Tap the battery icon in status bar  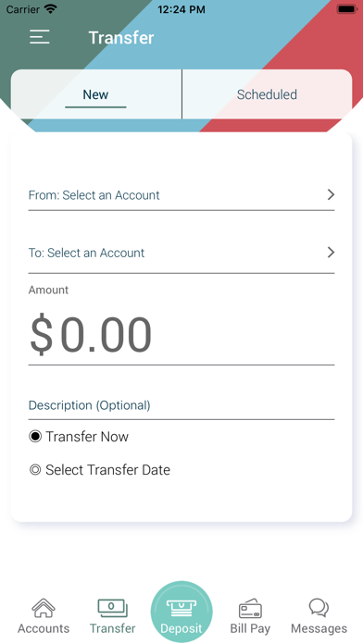pyautogui.click(x=347, y=9)
